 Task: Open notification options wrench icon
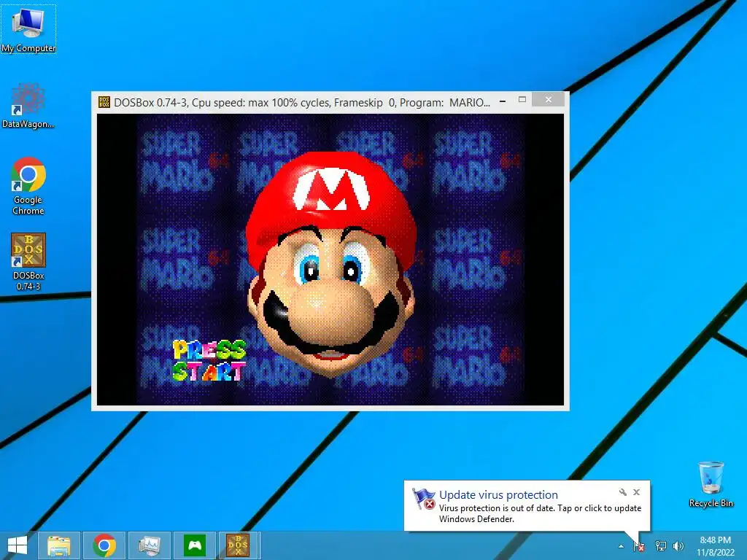click(623, 492)
